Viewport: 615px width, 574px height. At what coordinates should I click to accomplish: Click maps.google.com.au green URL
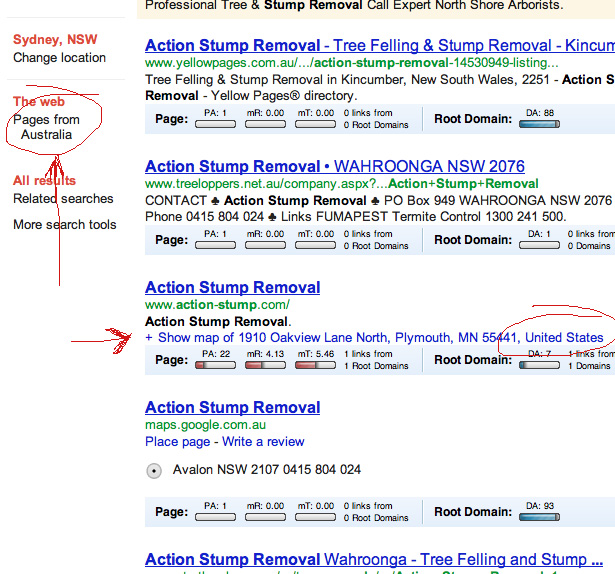pos(206,425)
